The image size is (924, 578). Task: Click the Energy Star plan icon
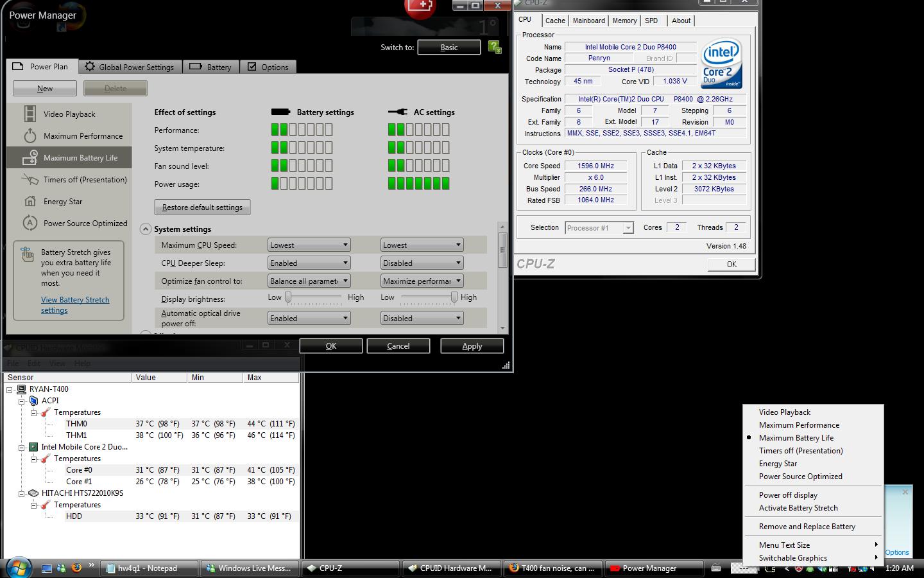click(x=30, y=201)
